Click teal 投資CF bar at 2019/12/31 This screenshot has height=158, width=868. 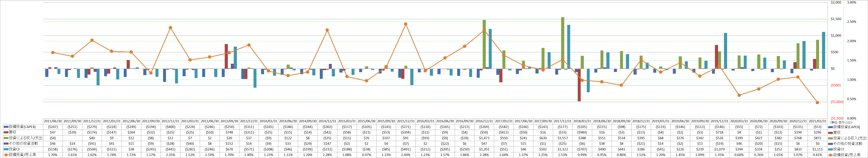pos(725,51)
